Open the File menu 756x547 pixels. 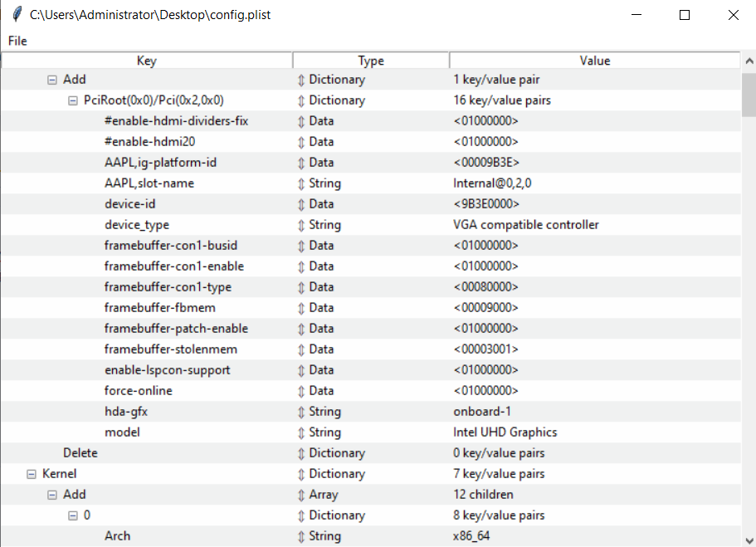pos(17,41)
